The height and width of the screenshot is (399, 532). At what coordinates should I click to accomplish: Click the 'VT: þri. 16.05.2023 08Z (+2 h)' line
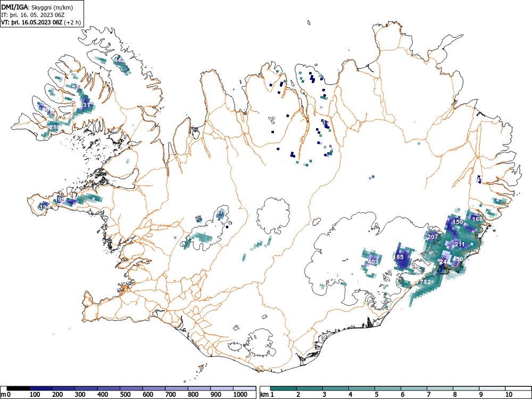pyautogui.click(x=41, y=23)
